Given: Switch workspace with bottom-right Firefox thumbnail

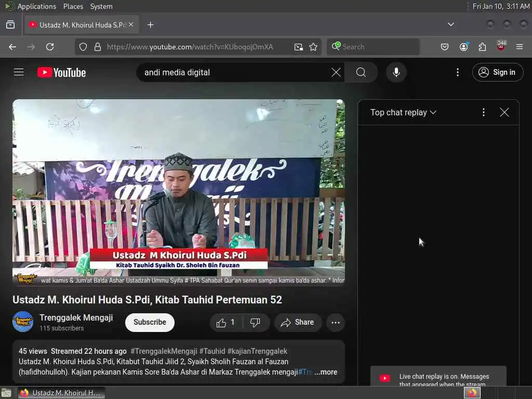Looking at the screenshot, I should click(x=472, y=393).
